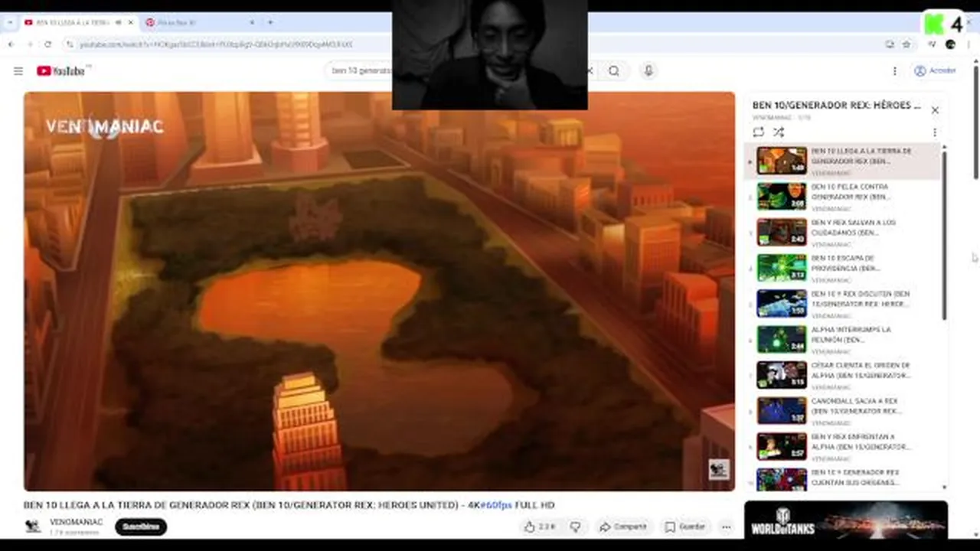Like the video with thumbs up
The height and width of the screenshot is (551, 980).
540,527
